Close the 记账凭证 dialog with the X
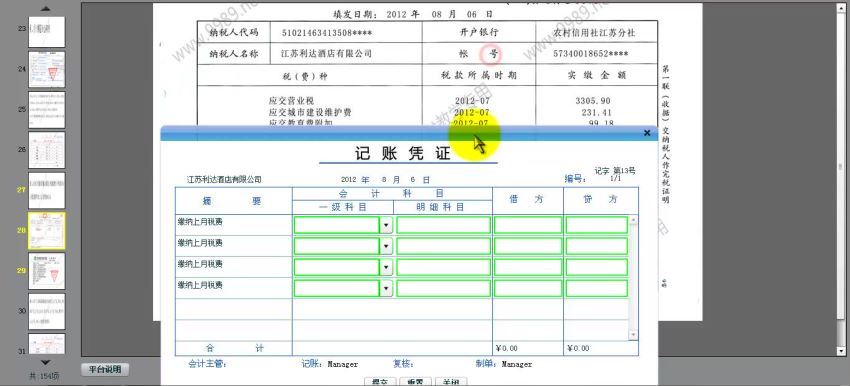Viewport: 850px width, 386px height. pyautogui.click(x=647, y=133)
